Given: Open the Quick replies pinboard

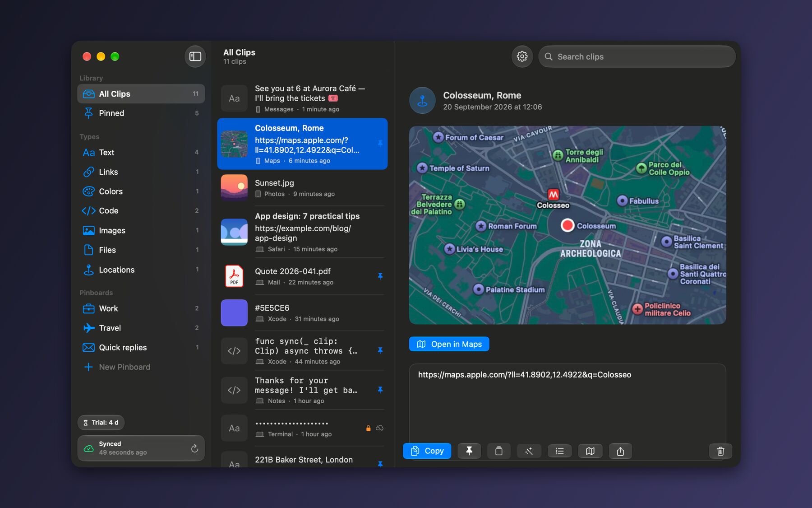Looking at the screenshot, I should click(x=141, y=348).
